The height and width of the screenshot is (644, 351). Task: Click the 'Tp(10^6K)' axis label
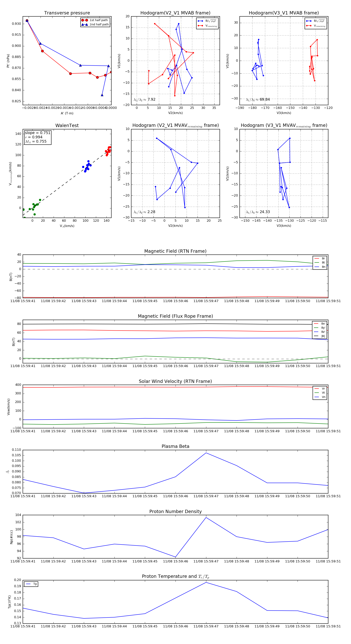pyautogui.click(x=10, y=602)
